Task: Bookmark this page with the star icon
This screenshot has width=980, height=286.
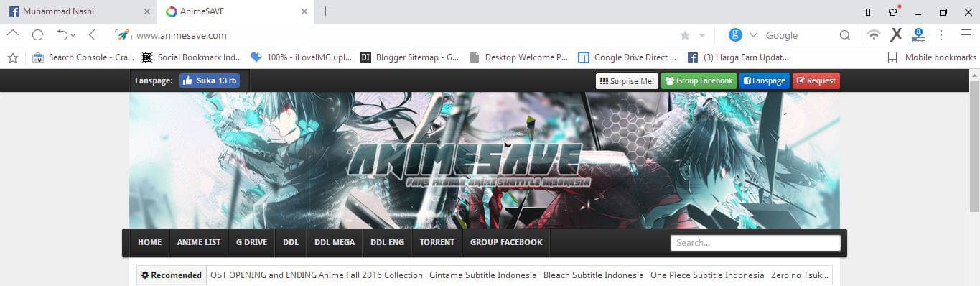Action: click(685, 35)
